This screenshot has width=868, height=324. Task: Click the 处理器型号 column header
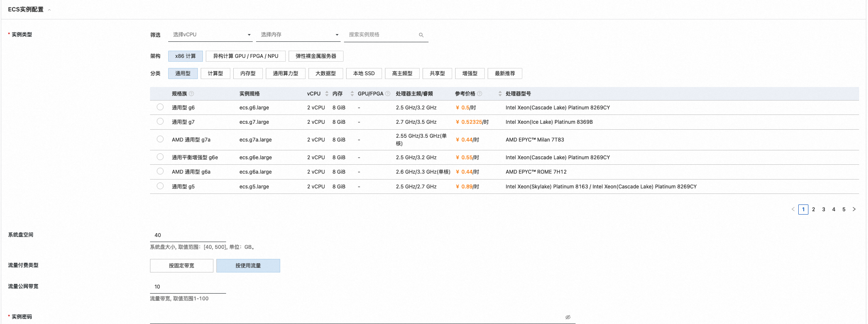coord(519,94)
